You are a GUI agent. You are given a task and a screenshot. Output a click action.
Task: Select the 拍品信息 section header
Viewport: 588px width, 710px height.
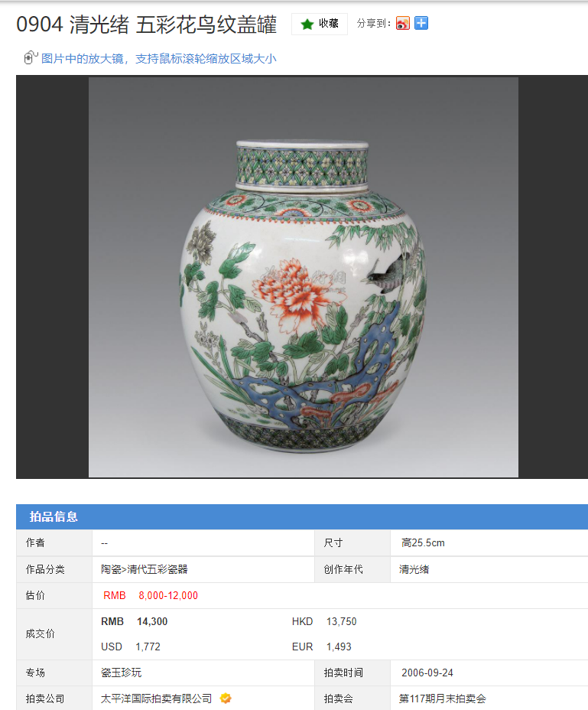tap(54, 516)
